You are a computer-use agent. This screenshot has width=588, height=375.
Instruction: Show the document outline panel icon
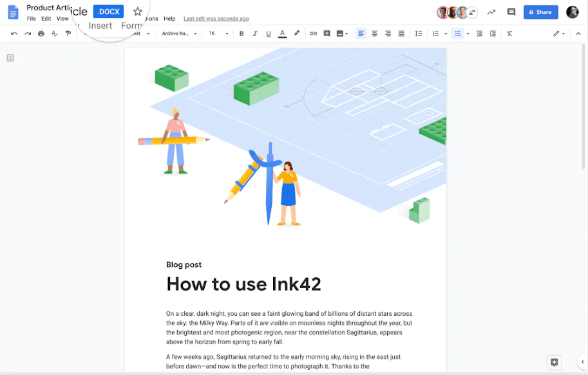pos(10,58)
